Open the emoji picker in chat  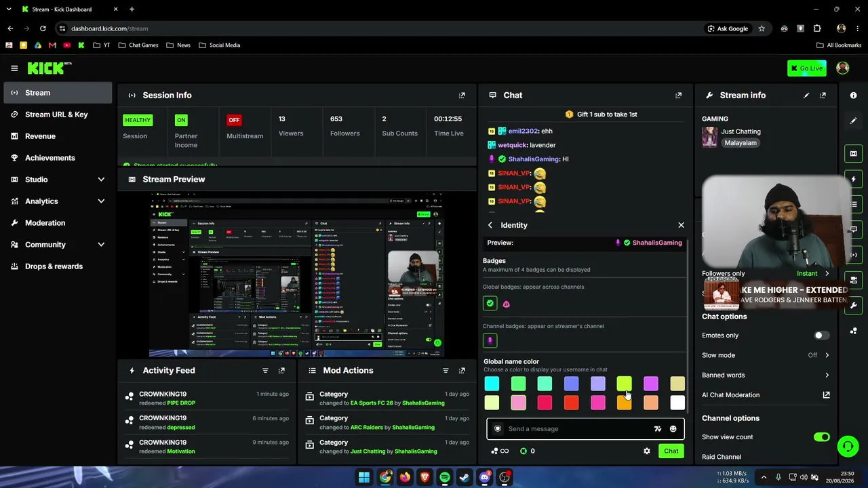[x=673, y=429]
